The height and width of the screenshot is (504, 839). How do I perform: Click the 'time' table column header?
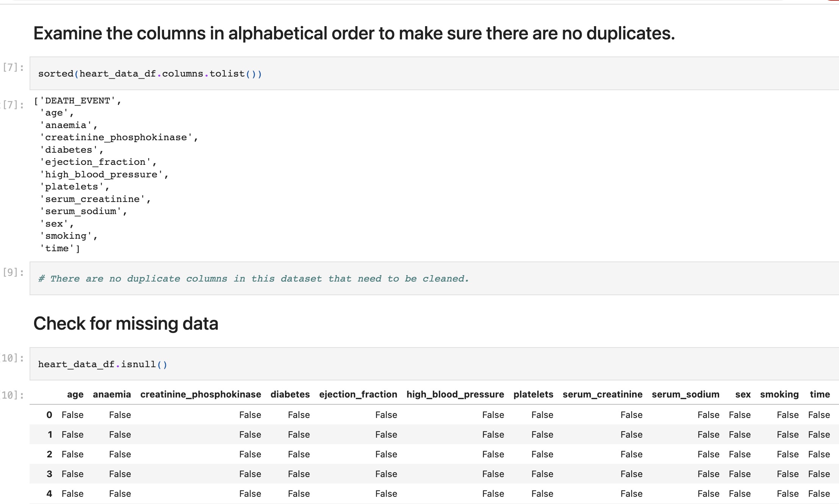[x=820, y=394]
